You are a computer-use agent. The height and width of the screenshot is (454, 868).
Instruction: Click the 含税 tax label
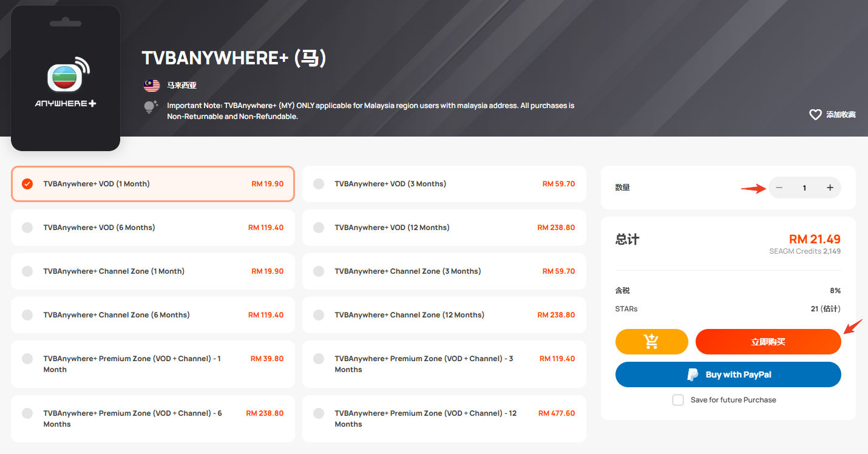tap(623, 291)
